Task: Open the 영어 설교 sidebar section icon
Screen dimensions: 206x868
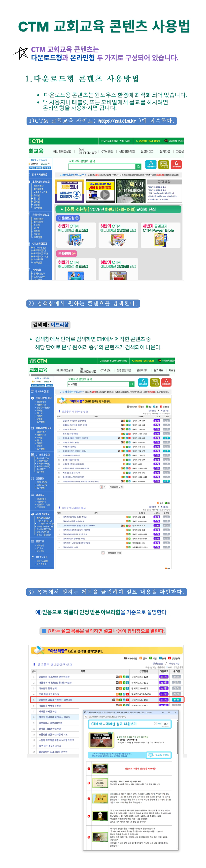Action: coord(33,495)
